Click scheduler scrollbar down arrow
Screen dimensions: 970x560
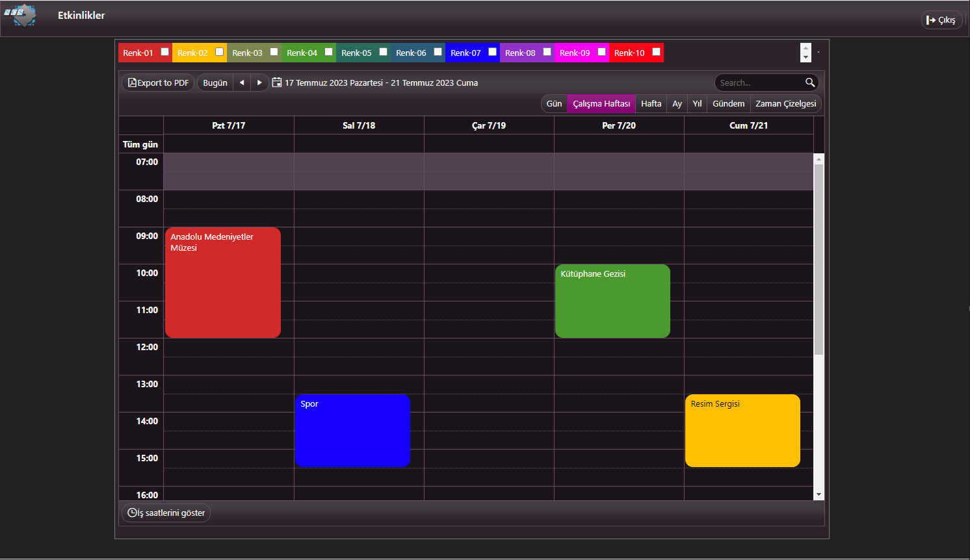pos(819,494)
